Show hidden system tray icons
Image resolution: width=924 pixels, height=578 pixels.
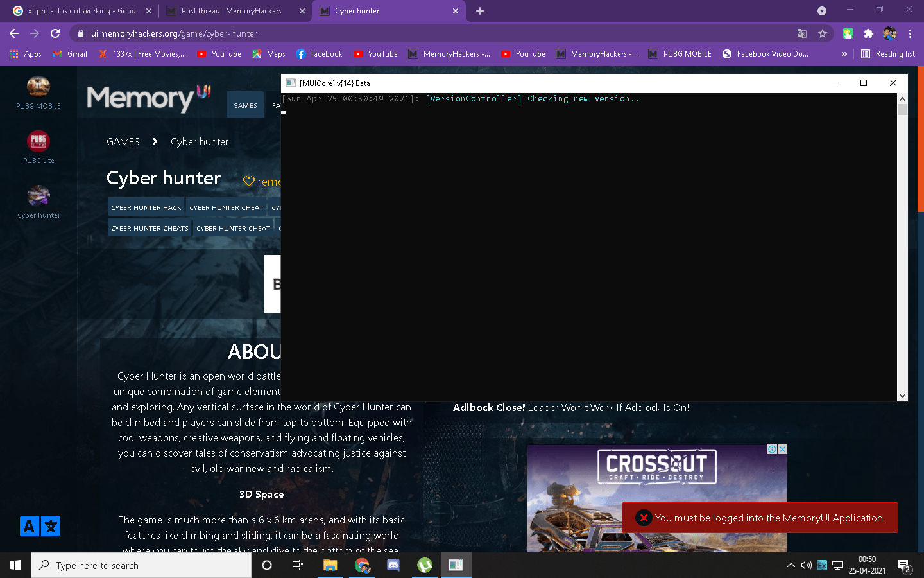coord(791,565)
